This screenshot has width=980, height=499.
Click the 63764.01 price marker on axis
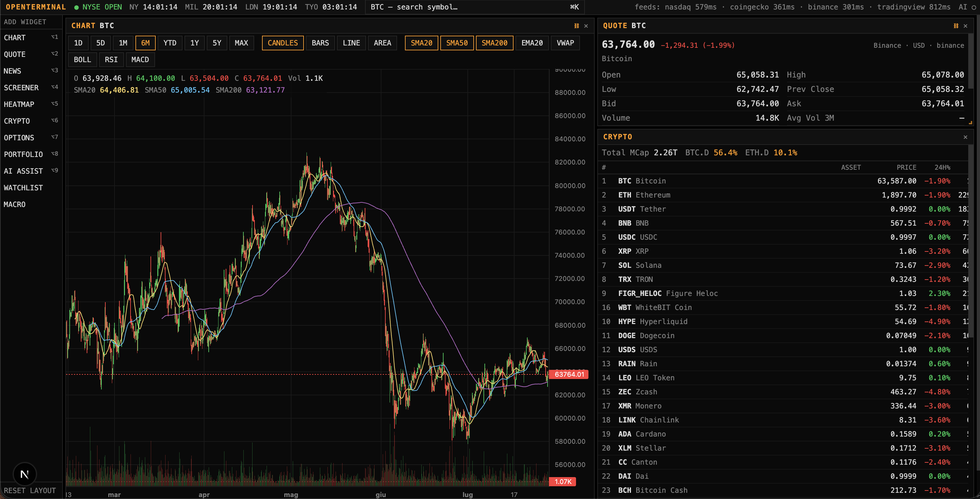(569, 375)
